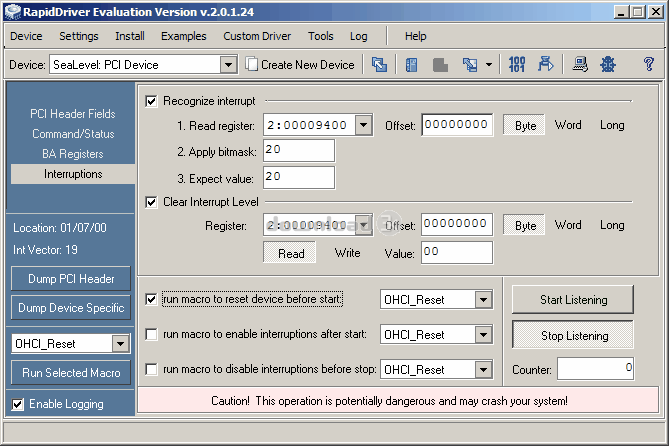Enable run macro to disable interruptions before stop

152,369
